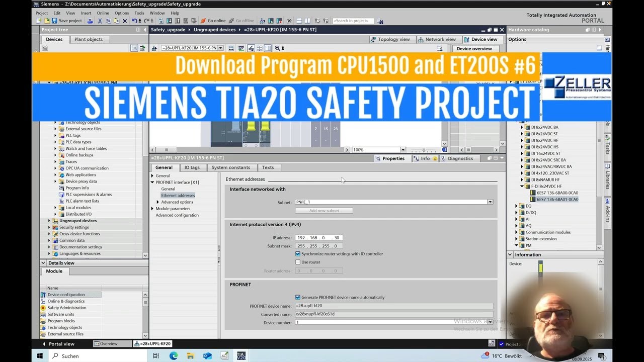The width and height of the screenshot is (644, 362).
Task: Click the Portal view button
Action: pos(58,344)
